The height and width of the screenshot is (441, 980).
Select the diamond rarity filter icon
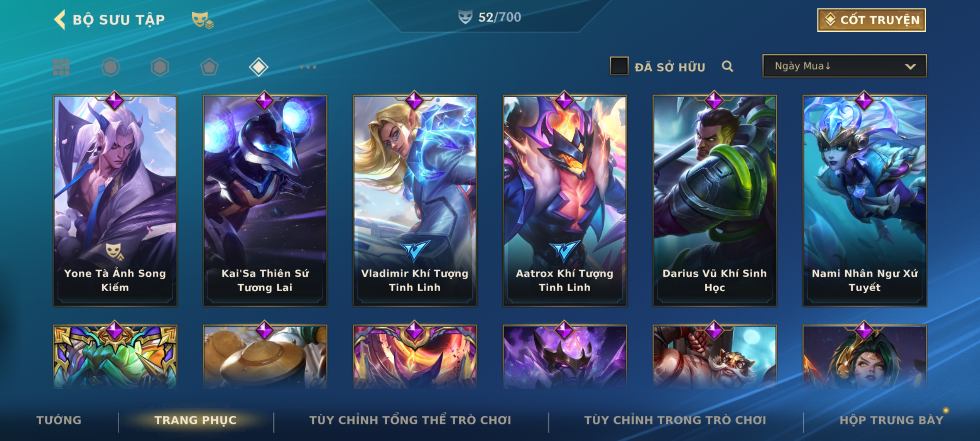point(258,67)
